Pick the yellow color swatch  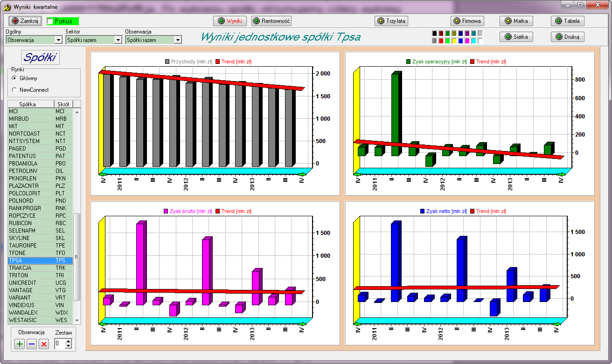coord(454,41)
